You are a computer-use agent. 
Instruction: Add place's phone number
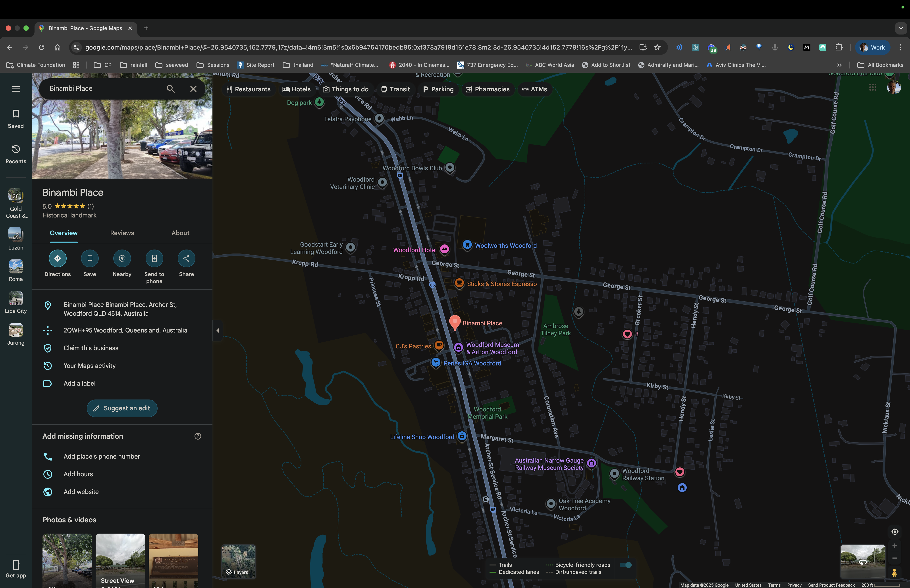[x=122, y=457]
